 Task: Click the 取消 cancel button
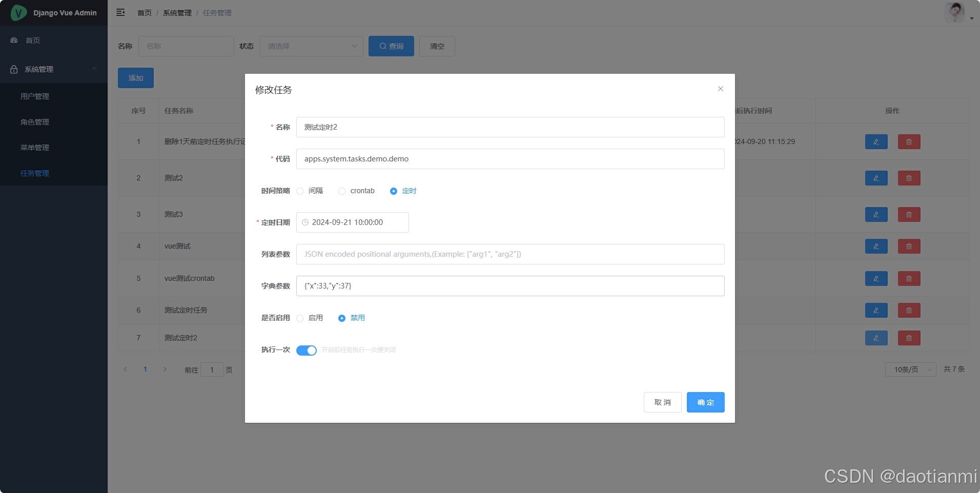pyautogui.click(x=663, y=402)
